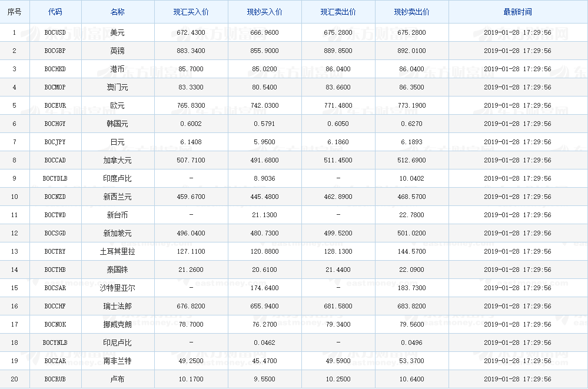The image size is (588, 389).
Task: Select the 欧元 name cell
Action: [x=117, y=105]
